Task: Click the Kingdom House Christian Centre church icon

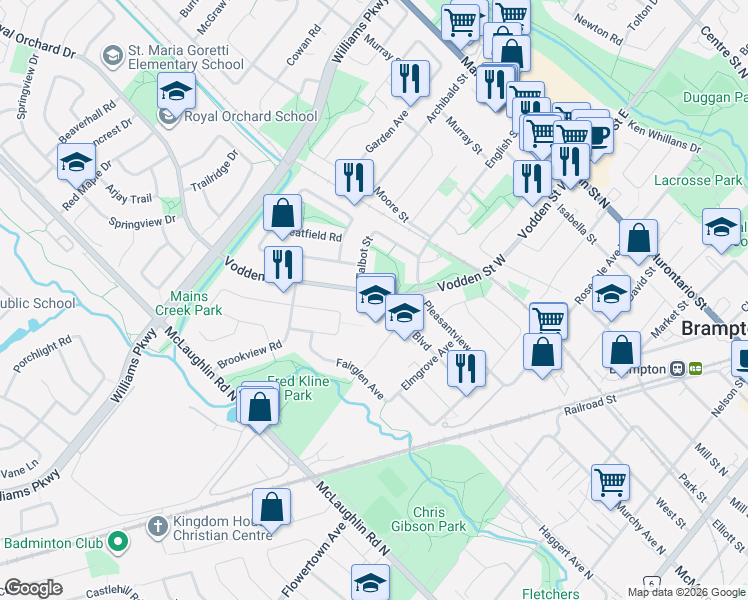Action: [x=157, y=528]
